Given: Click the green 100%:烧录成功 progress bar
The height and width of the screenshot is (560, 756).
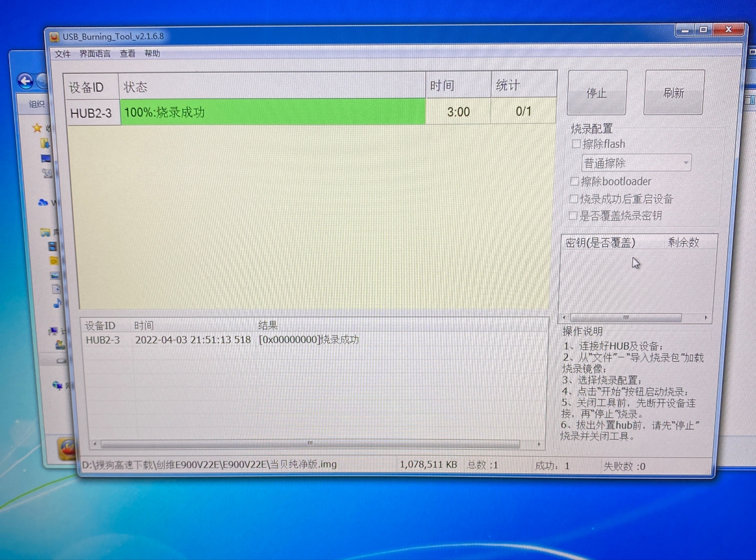Looking at the screenshot, I should coord(273,112).
